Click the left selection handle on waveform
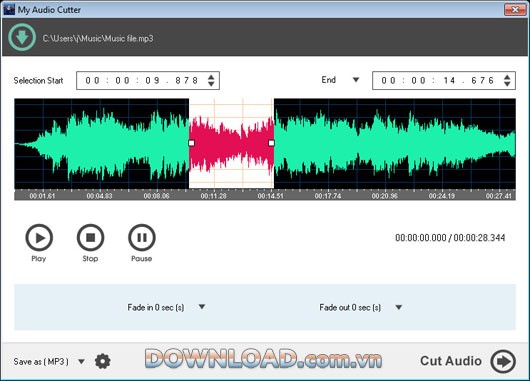This screenshot has width=530, height=381. pyautogui.click(x=191, y=143)
